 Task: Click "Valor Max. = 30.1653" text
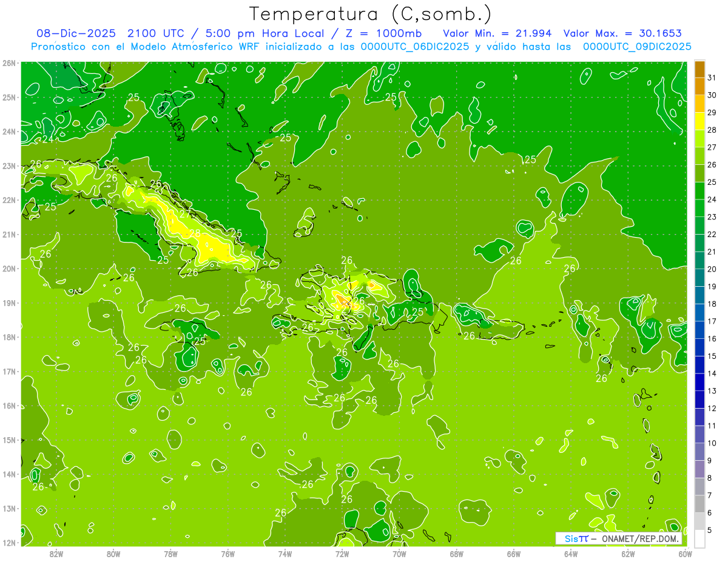tap(622, 33)
